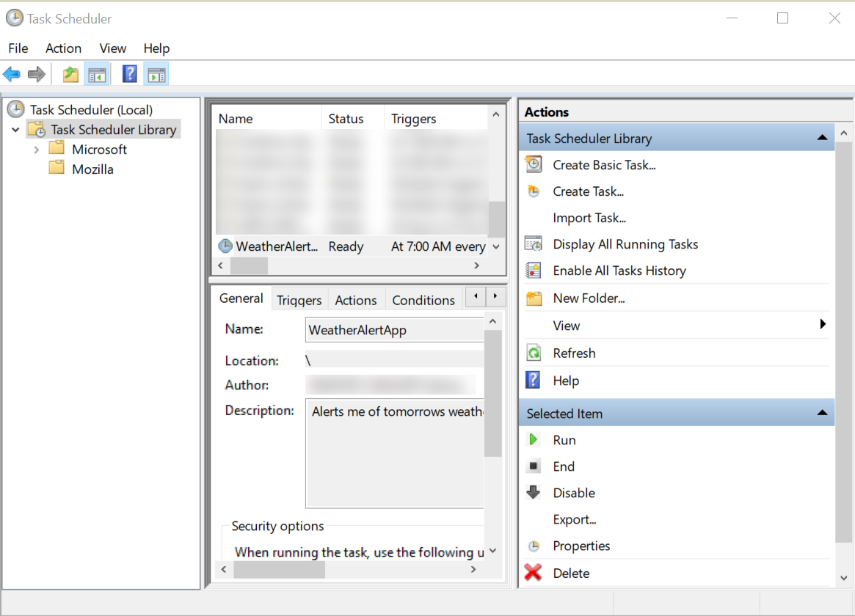The width and height of the screenshot is (855, 616).
Task: Open the View menu
Action: coord(113,48)
